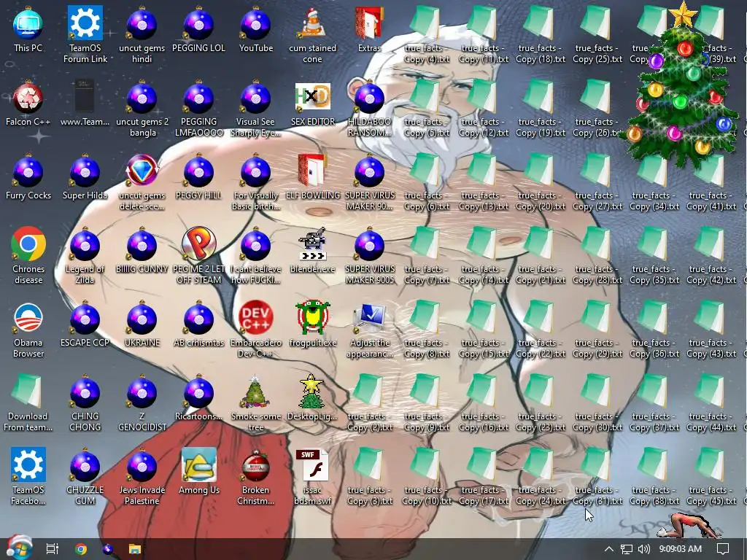Select the YouTube desktop shortcut

point(256,29)
